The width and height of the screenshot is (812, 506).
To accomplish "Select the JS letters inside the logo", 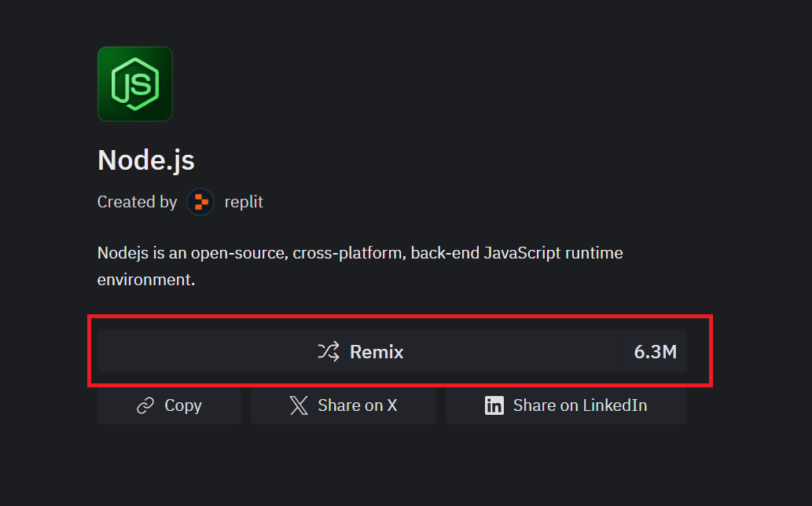I will [x=134, y=83].
